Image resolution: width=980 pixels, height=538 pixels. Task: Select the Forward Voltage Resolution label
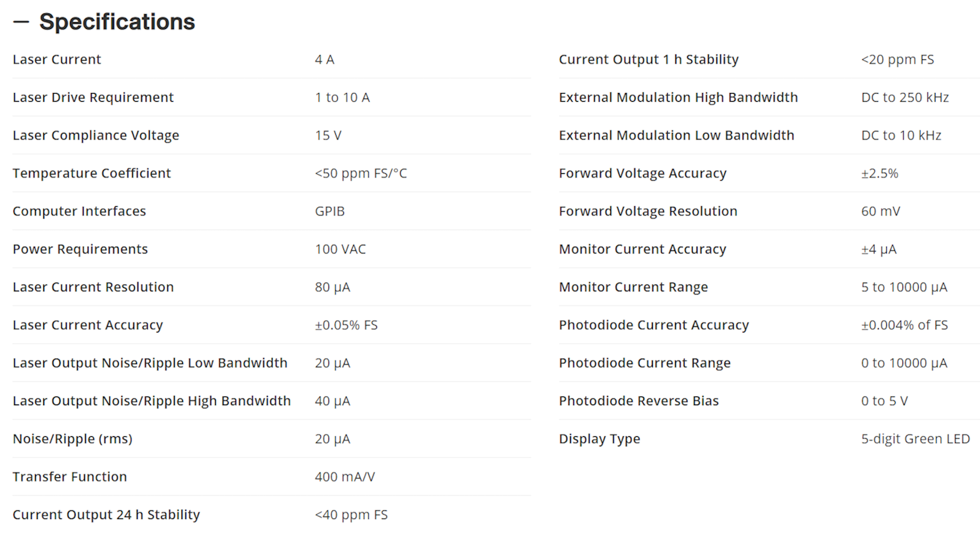coord(648,211)
